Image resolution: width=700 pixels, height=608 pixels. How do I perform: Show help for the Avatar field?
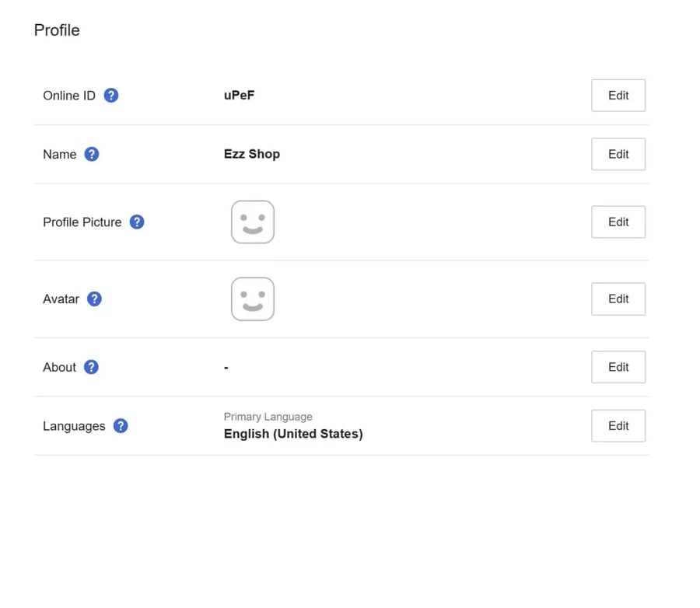click(94, 299)
